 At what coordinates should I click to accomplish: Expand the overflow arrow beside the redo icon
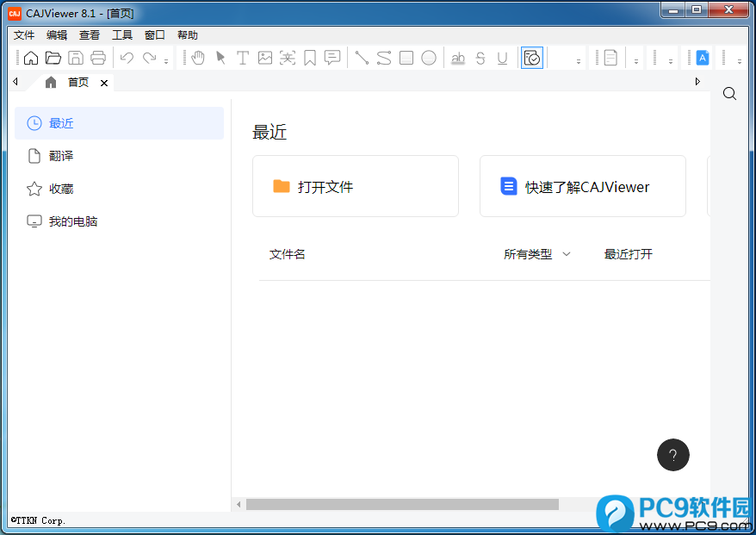point(166,60)
